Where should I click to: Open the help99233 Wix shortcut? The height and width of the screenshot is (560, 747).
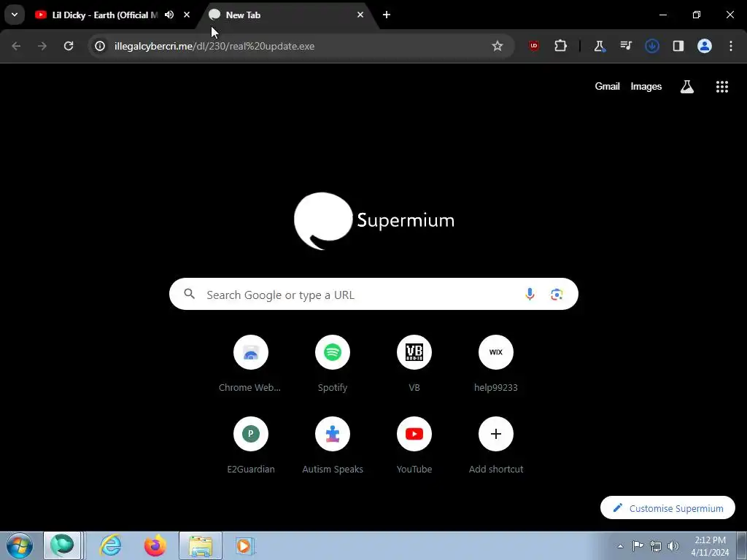click(x=496, y=365)
